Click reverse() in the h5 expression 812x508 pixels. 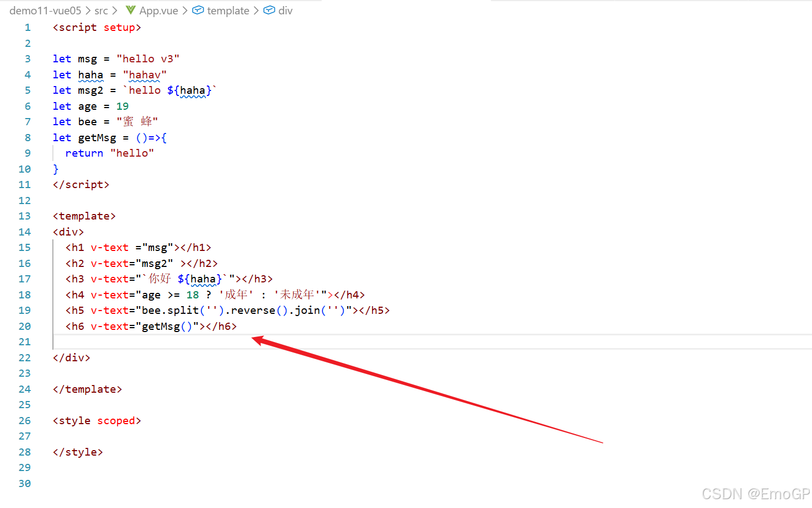[x=259, y=311]
